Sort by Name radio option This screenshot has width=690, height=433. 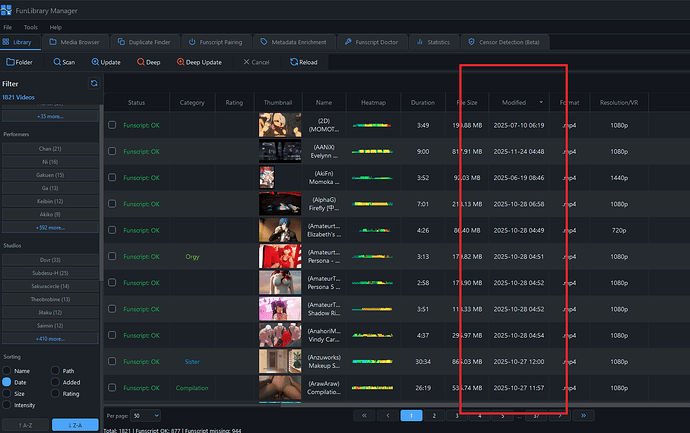click(x=7, y=371)
